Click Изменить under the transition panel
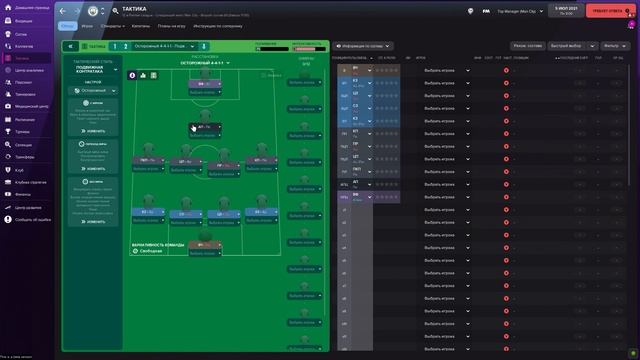Screen dimensions: 640x360 click(93, 169)
